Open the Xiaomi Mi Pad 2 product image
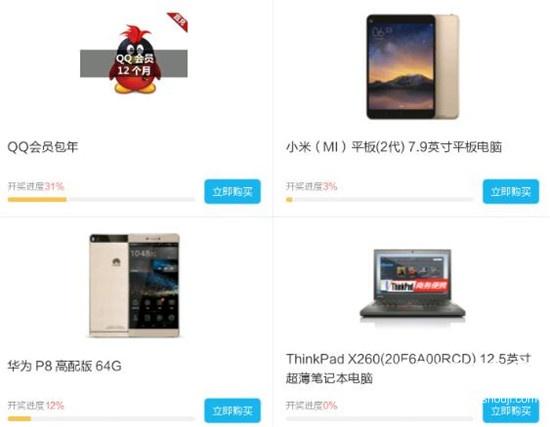The height and width of the screenshot is (427, 550). (x=413, y=67)
